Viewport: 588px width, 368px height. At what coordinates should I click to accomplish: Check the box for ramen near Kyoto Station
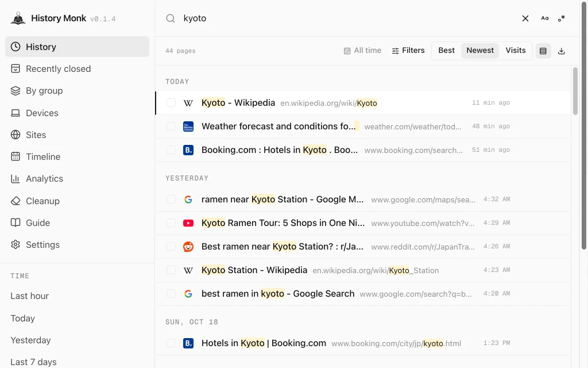(171, 200)
